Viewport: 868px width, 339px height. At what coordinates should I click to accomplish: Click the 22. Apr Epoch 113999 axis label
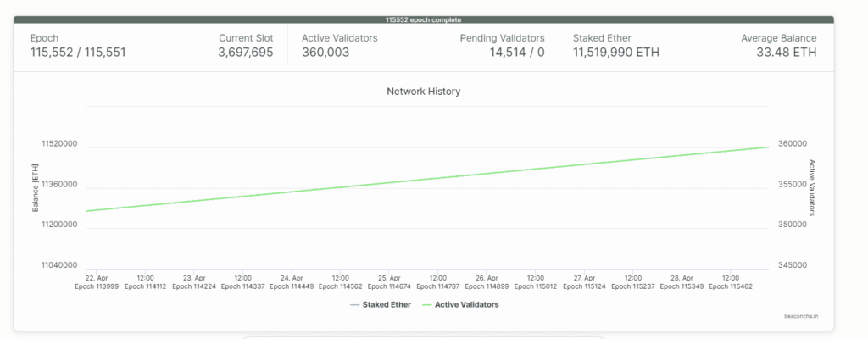pos(97,282)
